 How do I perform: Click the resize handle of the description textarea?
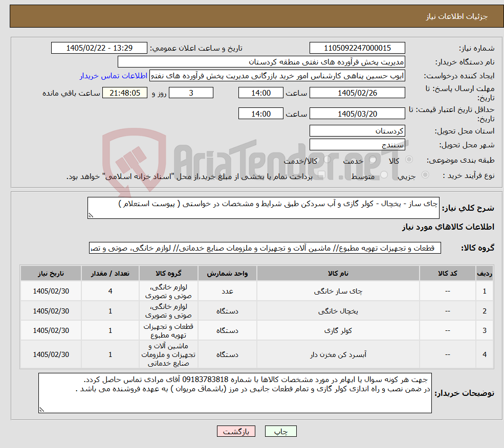[x=91, y=215]
